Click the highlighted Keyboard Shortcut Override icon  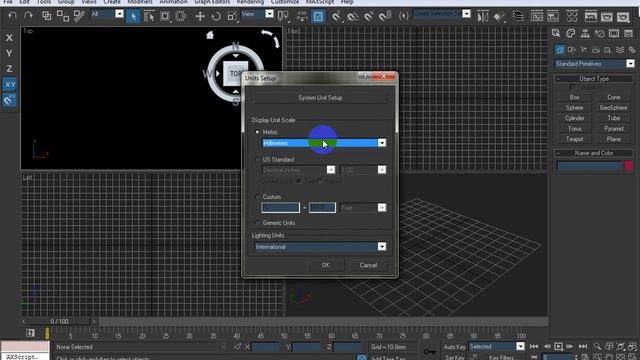pos(318,16)
